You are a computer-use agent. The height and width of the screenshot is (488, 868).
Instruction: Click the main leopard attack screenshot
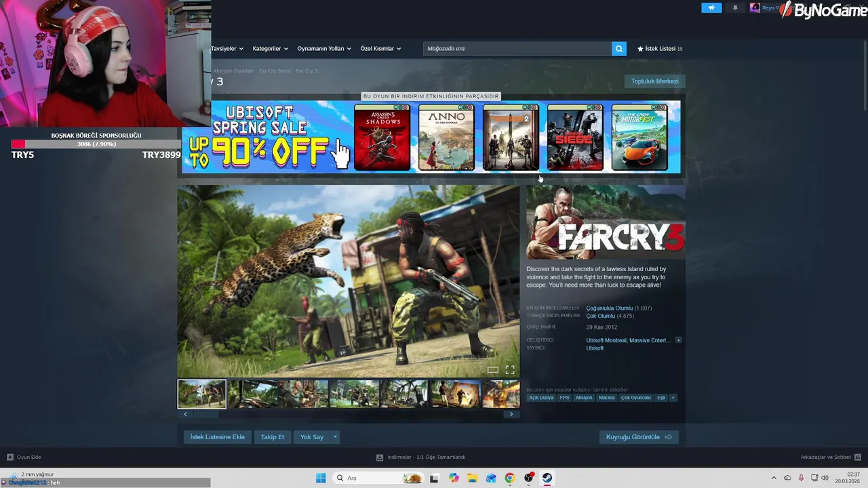coord(349,281)
